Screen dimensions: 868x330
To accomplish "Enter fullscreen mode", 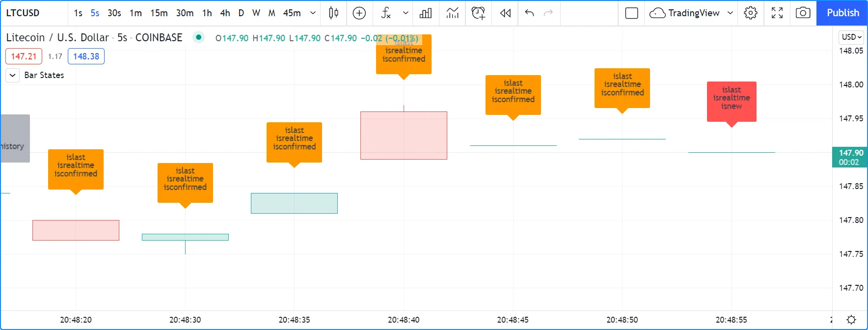I will (777, 13).
